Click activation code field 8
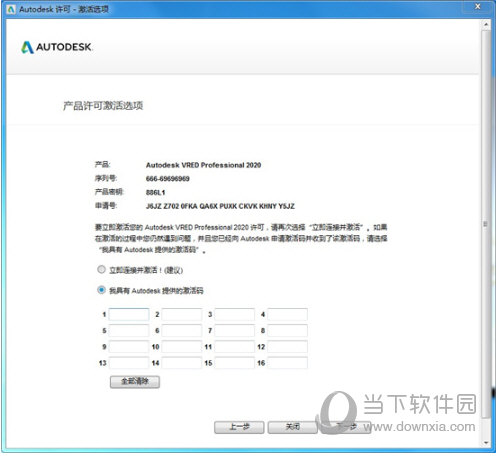 click(x=288, y=331)
